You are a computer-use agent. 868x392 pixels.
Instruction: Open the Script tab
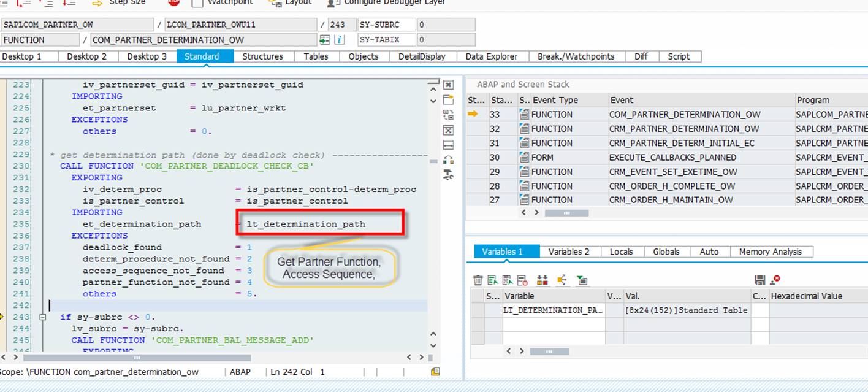[679, 56]
